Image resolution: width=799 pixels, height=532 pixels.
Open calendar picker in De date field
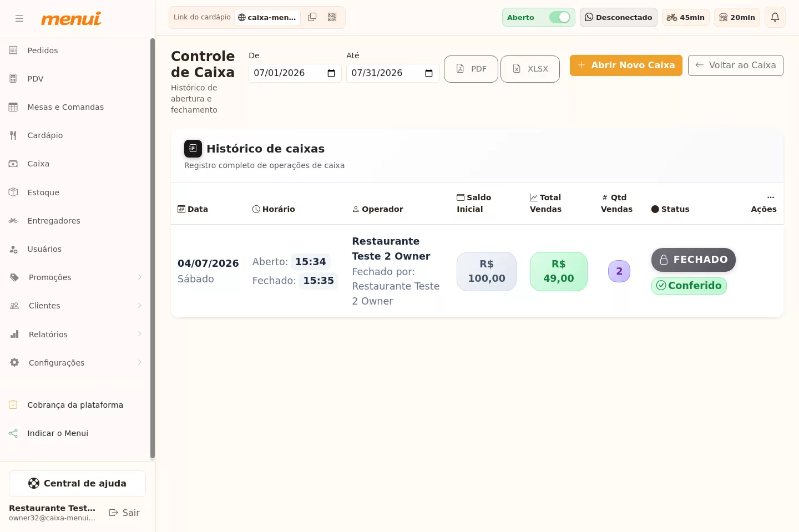[x=331, y=73]
